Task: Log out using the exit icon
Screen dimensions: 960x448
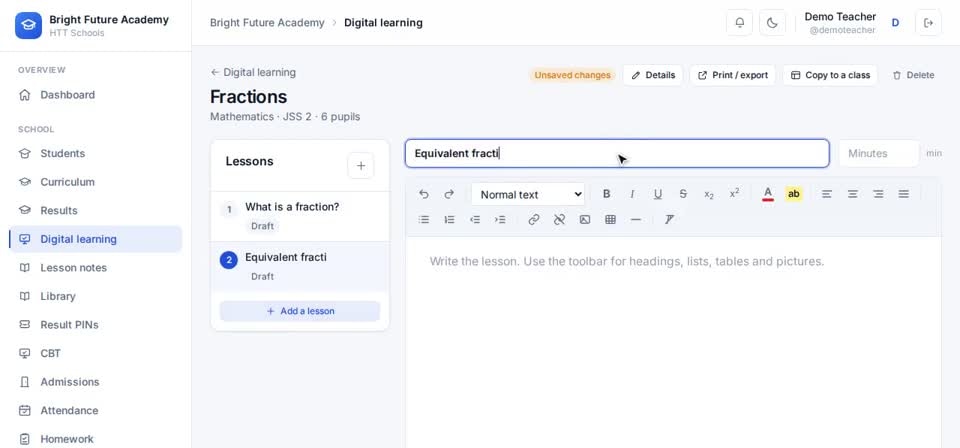Action: click(x=928, y=23)
